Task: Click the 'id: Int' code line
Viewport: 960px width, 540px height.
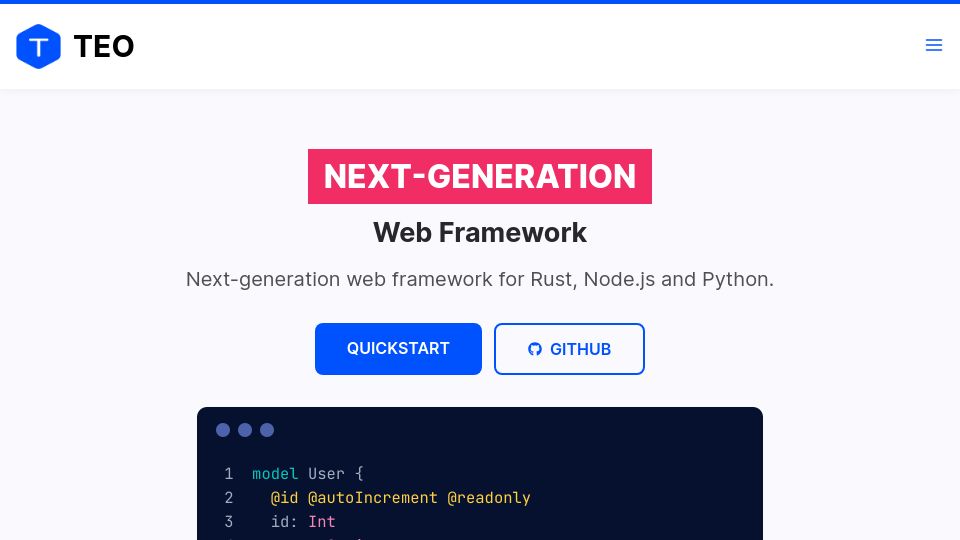Action: click(303, 522)
